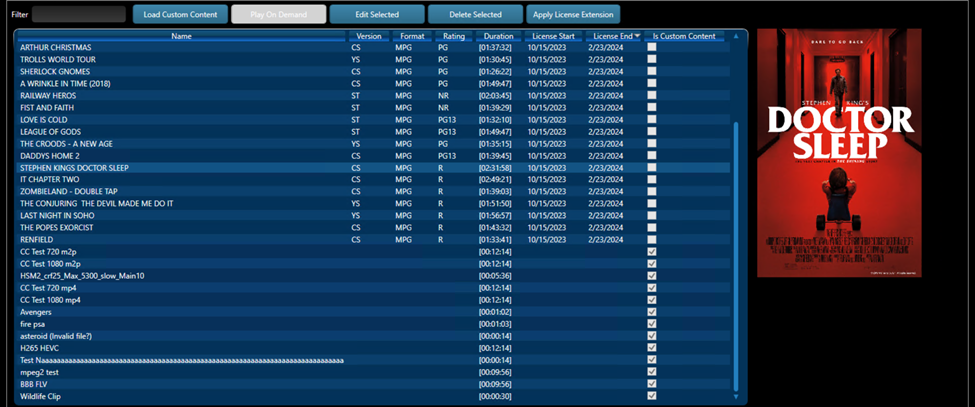Click the License Start column header
Screen dimensions: 975x407
[553, 36]
